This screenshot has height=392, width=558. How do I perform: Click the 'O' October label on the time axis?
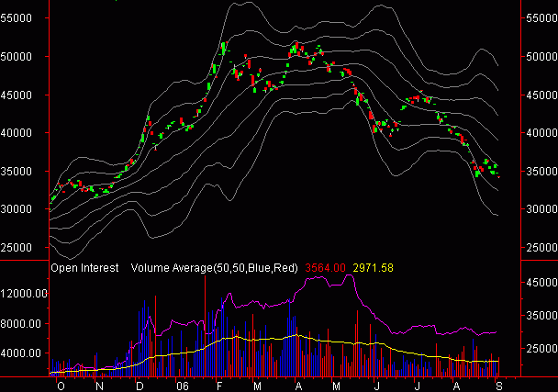click(61, 386)
